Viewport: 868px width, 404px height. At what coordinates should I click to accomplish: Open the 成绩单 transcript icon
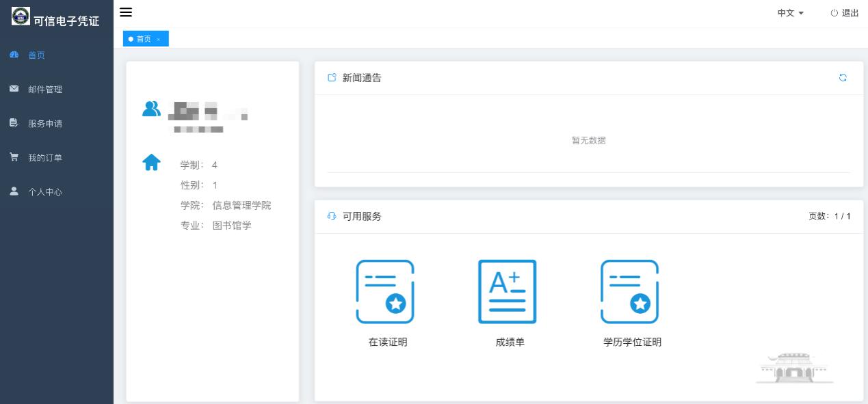[x=507, y=292]
